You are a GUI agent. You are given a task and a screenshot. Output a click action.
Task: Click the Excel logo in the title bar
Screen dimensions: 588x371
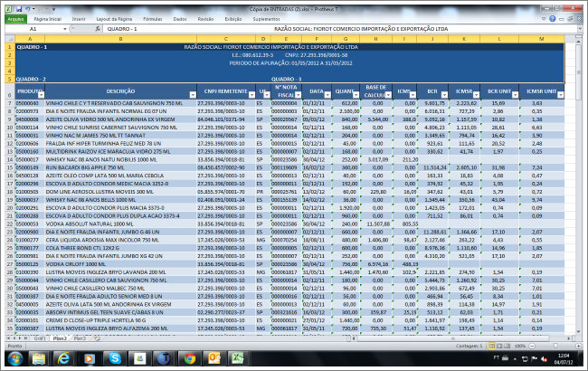pos(9,9)
